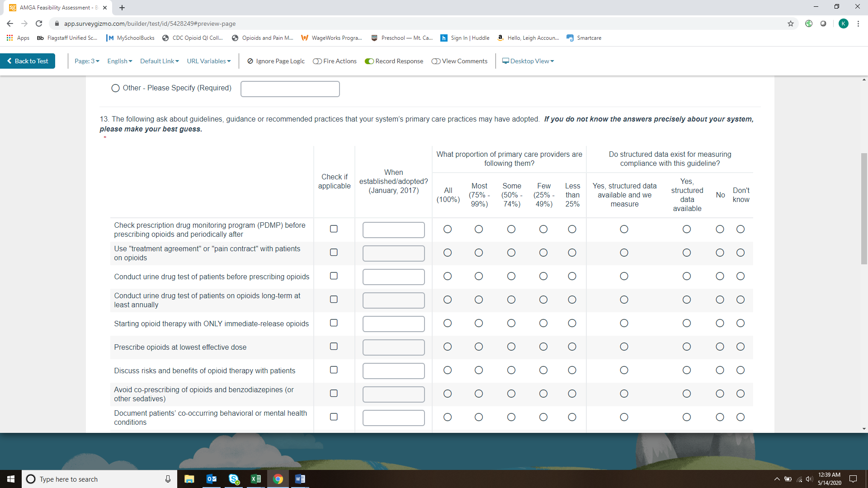868x488 pixels.
Task: Select the Other - Please Specify radio button
Action: coord(115,88)
